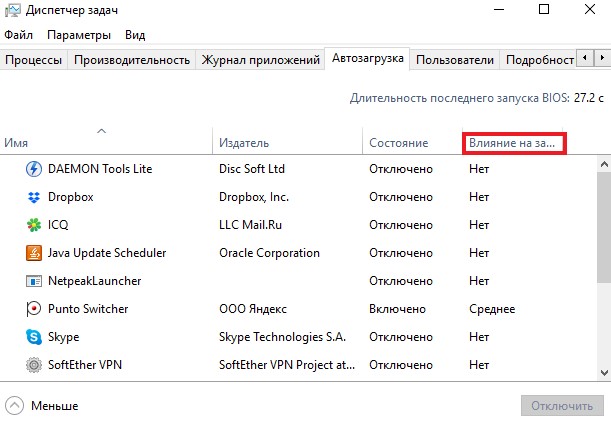
Task: Select the Dropbox entry name
Action: point(71,197)
